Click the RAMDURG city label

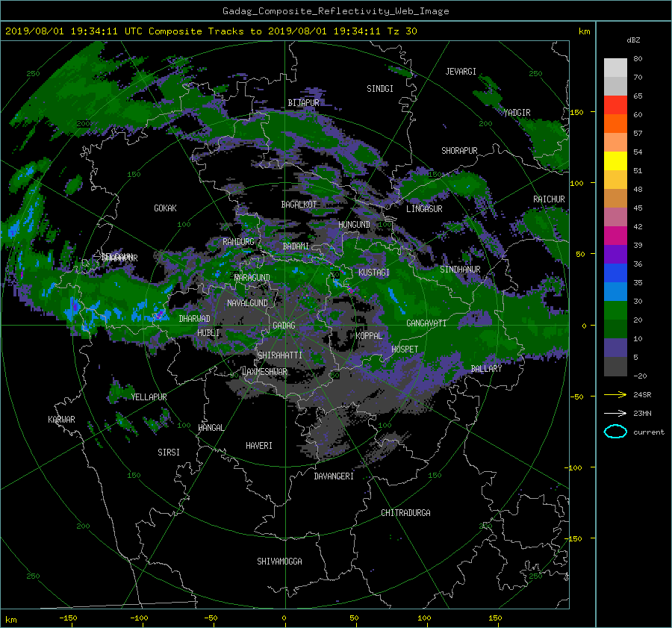(238, 242)
